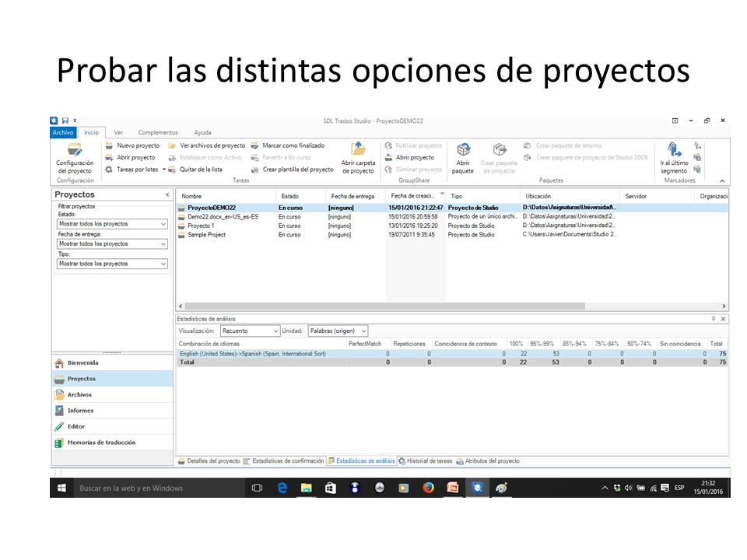Select the Demo22.docx_en-US_es-ES project
The height and width of the screenshot is (560, 747).
[451, 217]
